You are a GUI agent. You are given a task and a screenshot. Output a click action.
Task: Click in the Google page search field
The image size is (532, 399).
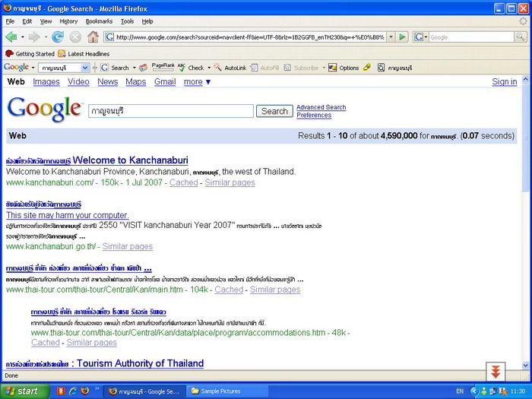point(171,111)
